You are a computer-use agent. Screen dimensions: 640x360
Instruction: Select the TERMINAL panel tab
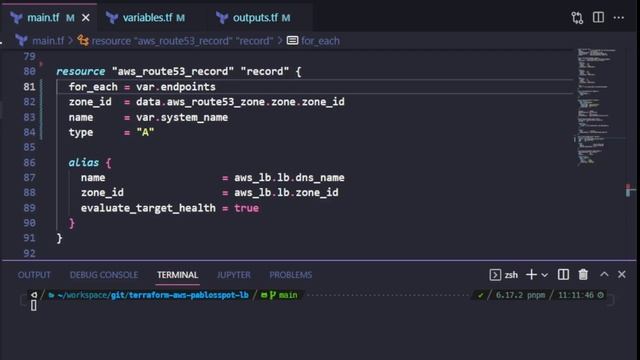pos(178,275)
